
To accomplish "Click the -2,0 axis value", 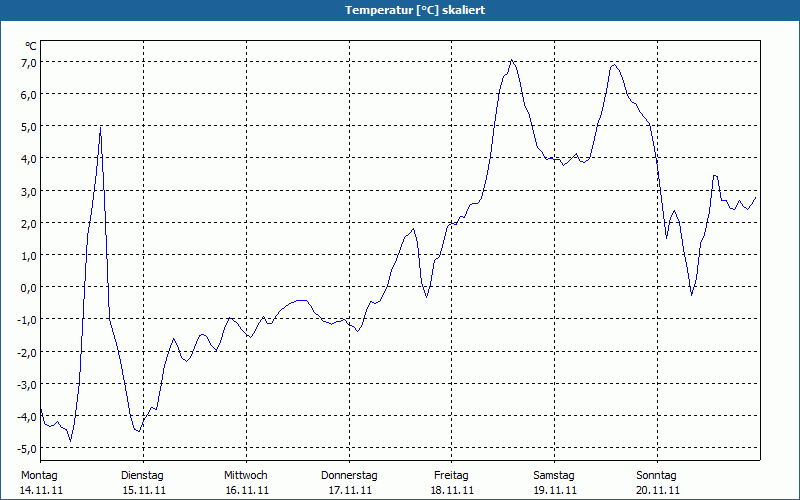I will [x=27, y=353].
